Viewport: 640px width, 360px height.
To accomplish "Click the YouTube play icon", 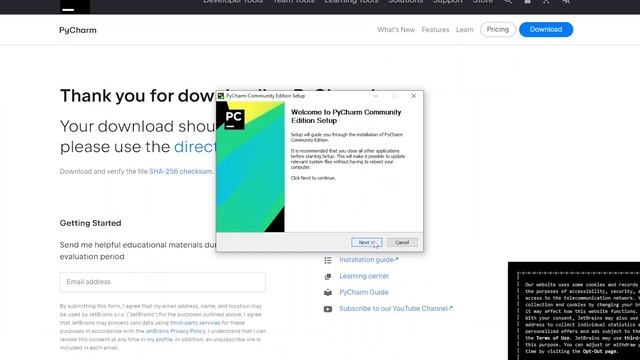I will click(328, 309).
